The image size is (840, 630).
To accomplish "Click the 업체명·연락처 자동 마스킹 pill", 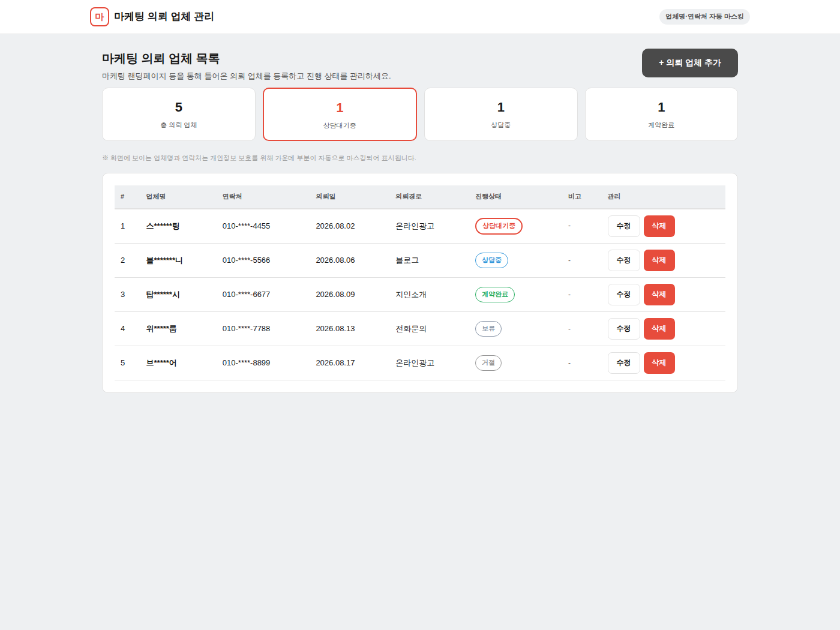I will tap(704, 17).
